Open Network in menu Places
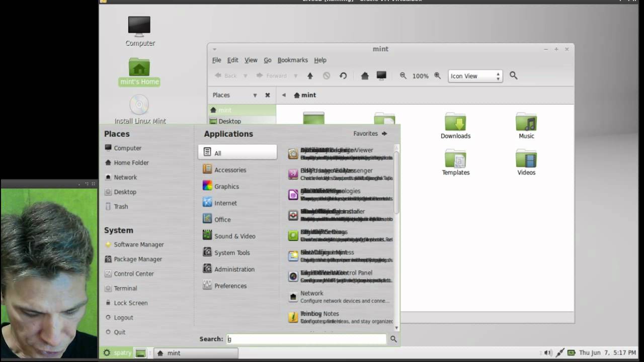Image resolution: width=644 pixels, height=362 pixels. (x=121, y=177)
